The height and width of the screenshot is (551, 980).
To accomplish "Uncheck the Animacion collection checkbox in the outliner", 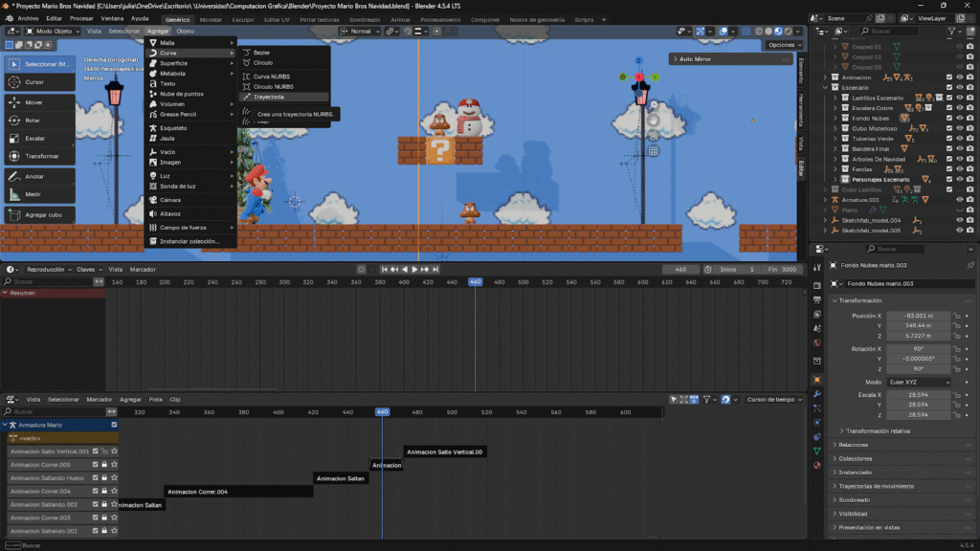I will (949, 77).
